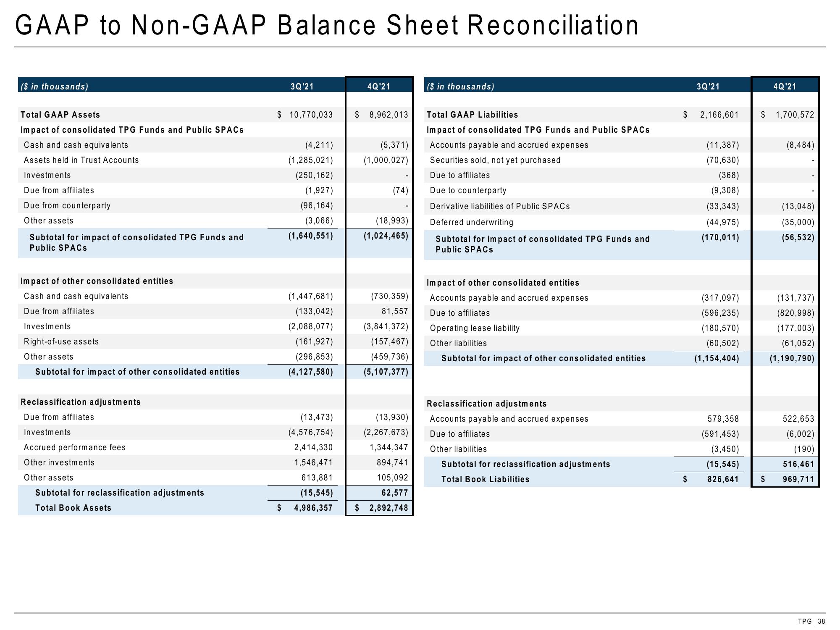Click the 'TPG | 38' page footer

click(x=812, y=622)
